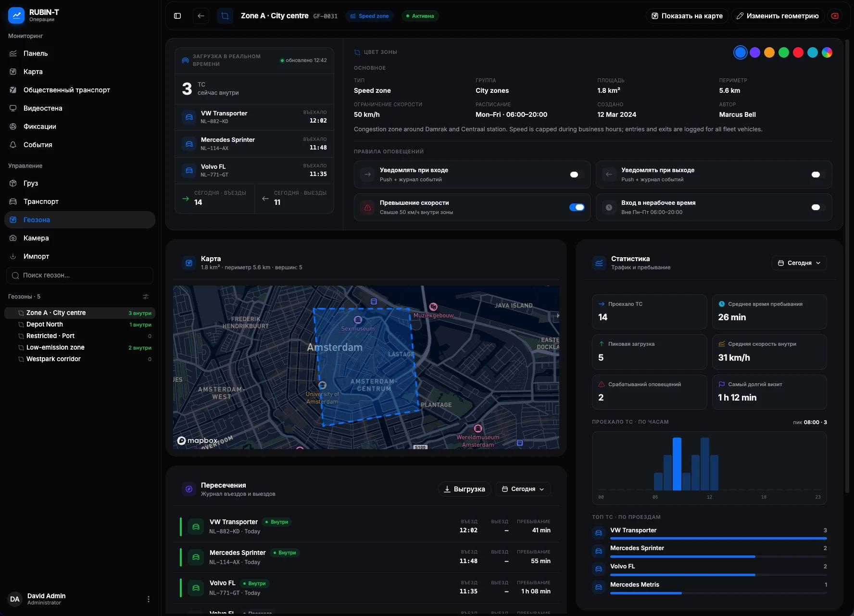The width and height of the screenshot is (854, 616).
Task: Focus the geozone search field
Action: click(80, 276)
